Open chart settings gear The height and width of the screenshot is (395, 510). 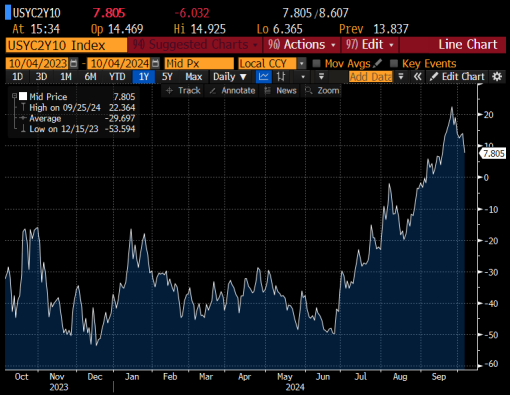pyautogui.click(x=497, y=77)
